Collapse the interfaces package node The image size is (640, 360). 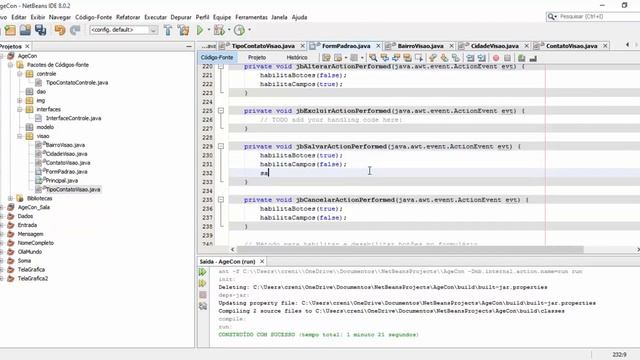click(20, 109)
